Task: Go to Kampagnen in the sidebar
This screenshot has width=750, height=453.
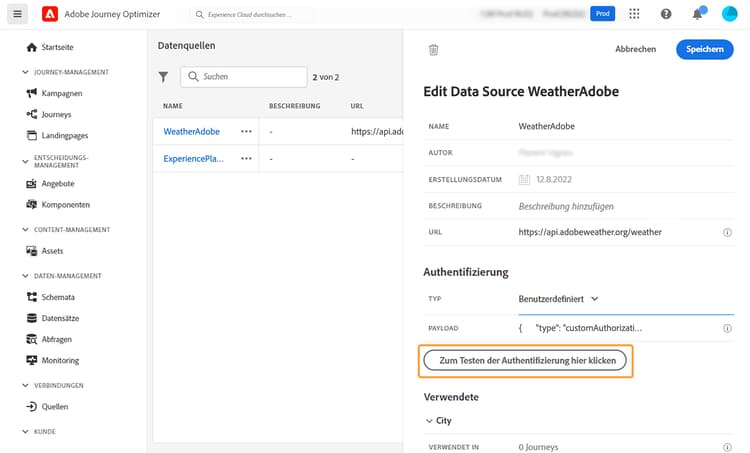Action: coord(62,93)
